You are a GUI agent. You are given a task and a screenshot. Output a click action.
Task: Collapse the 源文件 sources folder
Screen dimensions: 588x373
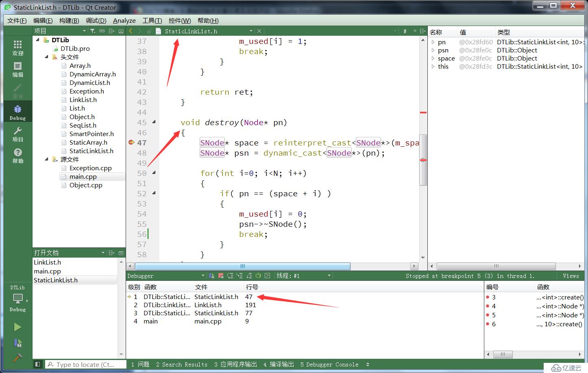tap(47, 159)
